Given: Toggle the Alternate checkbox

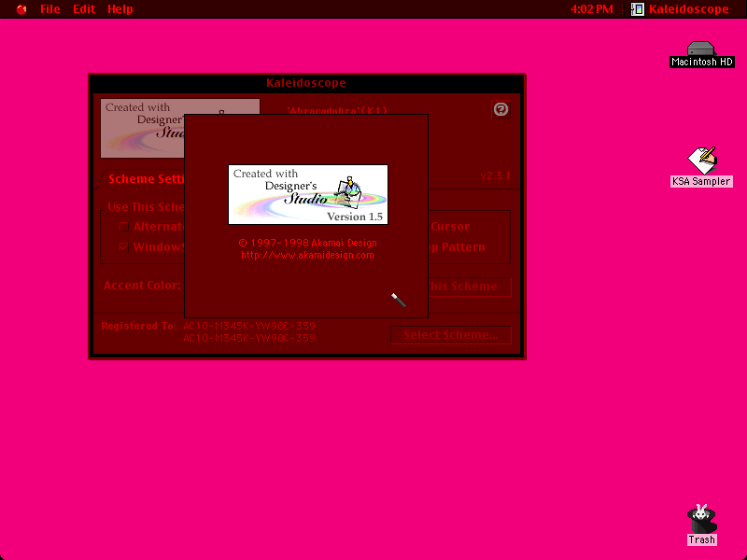Looking at the screenshot, I should pos(124,227).
